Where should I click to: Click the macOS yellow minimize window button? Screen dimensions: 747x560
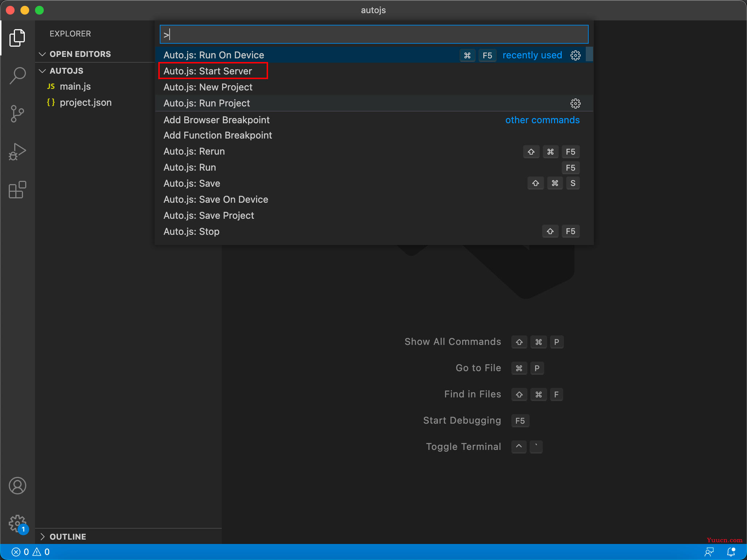(x=25, y=10)
